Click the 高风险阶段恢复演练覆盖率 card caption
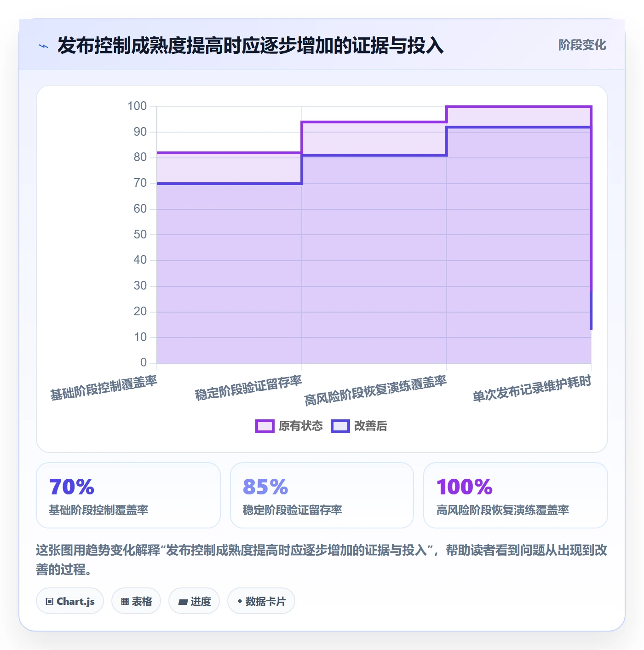This screenshot has width=644, height=650. tap(503, 510)
